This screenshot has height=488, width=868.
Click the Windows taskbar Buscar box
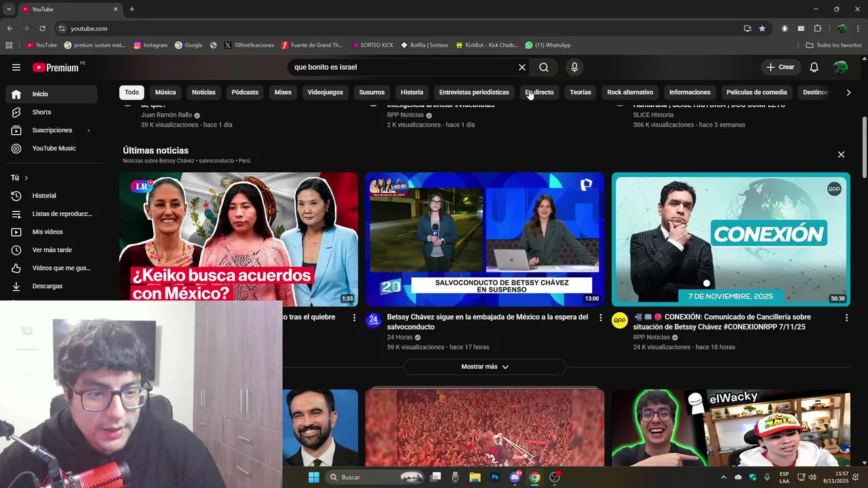coord(376,477)
